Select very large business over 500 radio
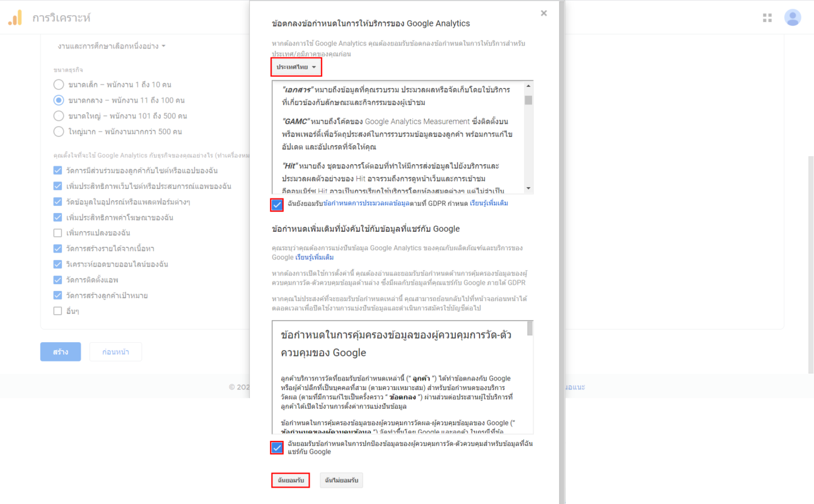Screen dimensions: 814x504 (x=59, y=132)
